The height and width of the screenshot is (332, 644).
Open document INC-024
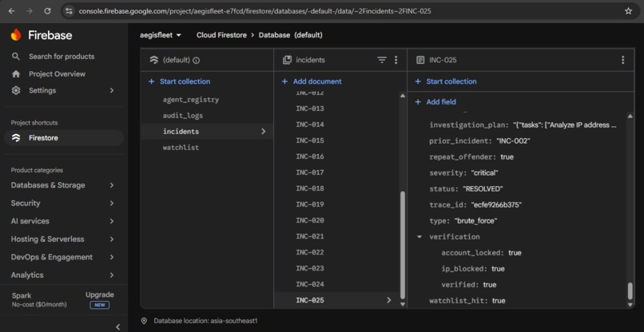310,284
